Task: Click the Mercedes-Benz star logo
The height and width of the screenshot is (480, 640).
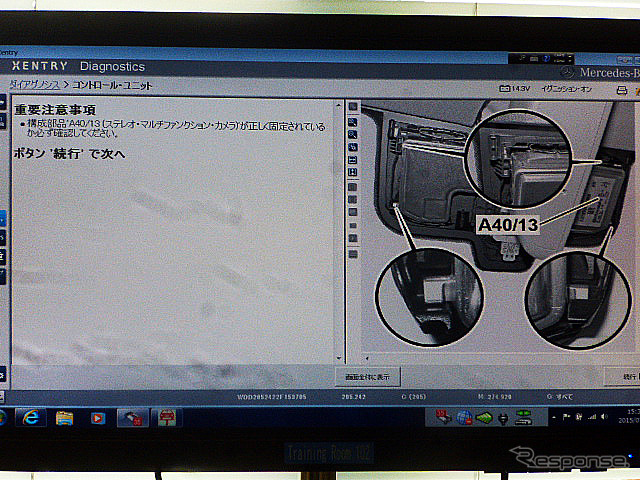Action: click(566, 73)
